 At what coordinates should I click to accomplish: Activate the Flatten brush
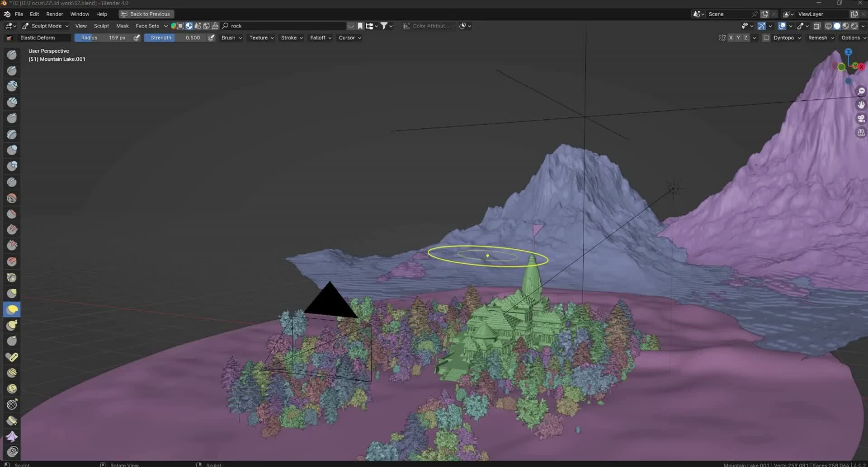(12, 214)
